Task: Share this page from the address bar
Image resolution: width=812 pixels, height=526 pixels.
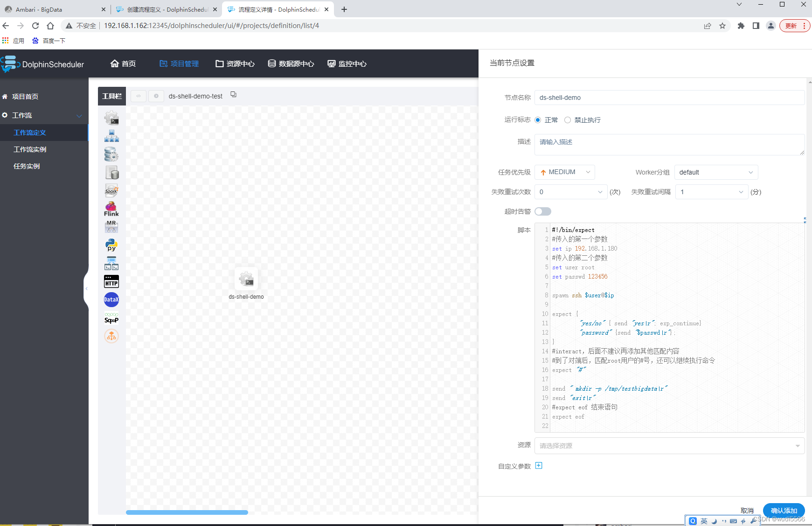Action: pos(708,26)
